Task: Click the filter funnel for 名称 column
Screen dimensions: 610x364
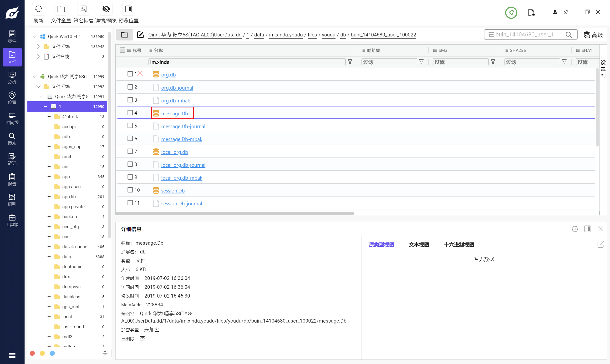Action: point(350,62)
